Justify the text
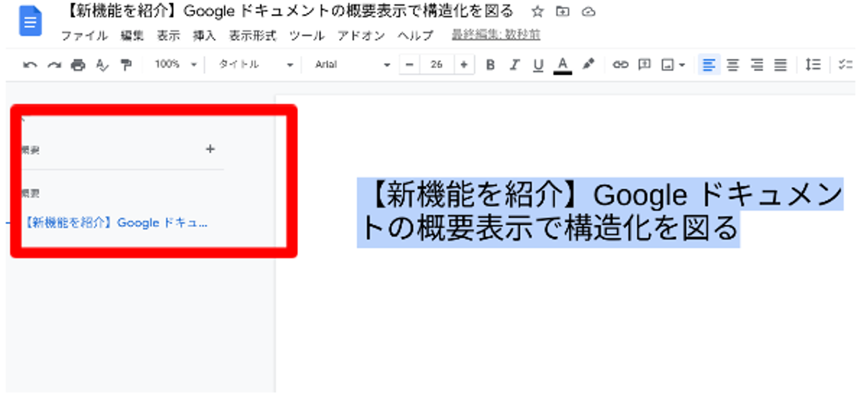 (x=780, y=65)
